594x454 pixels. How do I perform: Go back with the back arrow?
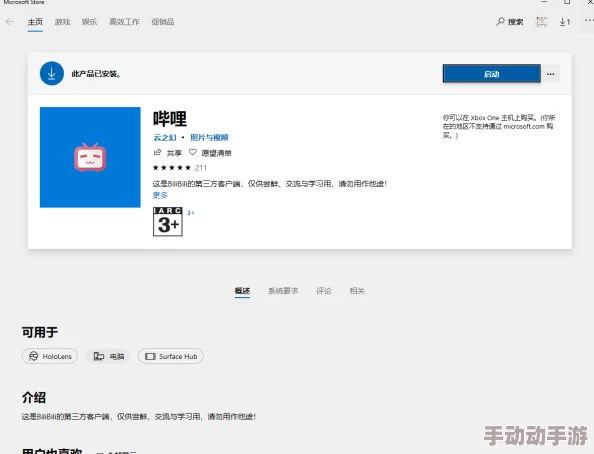[x=9, y=22]
